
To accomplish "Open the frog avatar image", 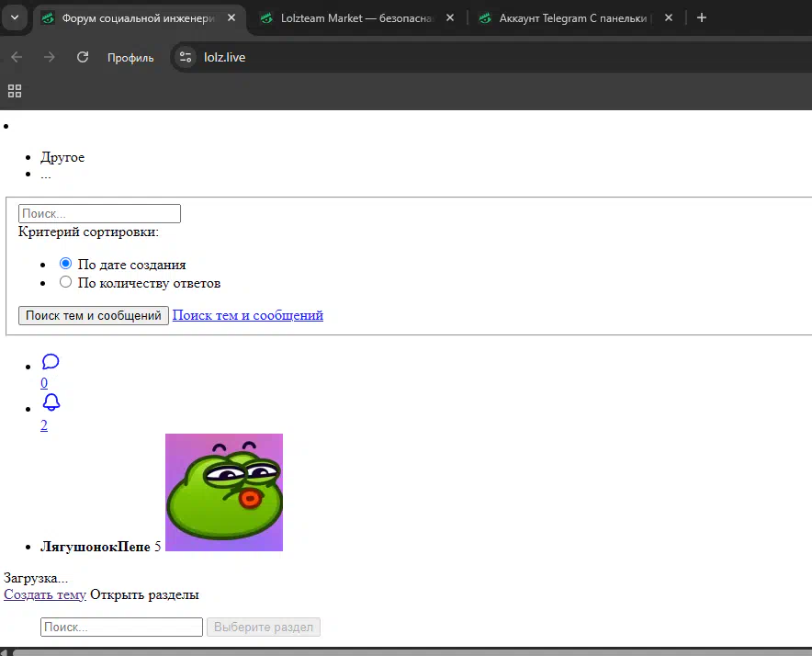I will tap(224, 492).
